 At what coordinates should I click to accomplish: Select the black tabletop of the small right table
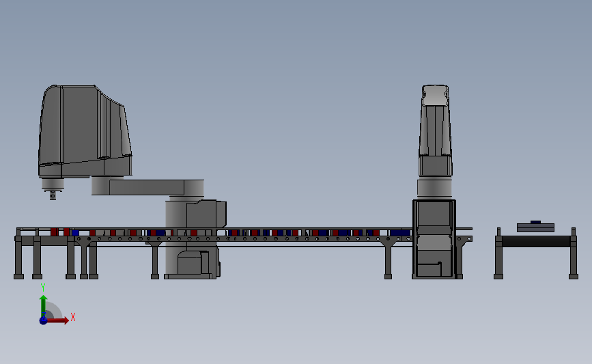tap(536, 241)
